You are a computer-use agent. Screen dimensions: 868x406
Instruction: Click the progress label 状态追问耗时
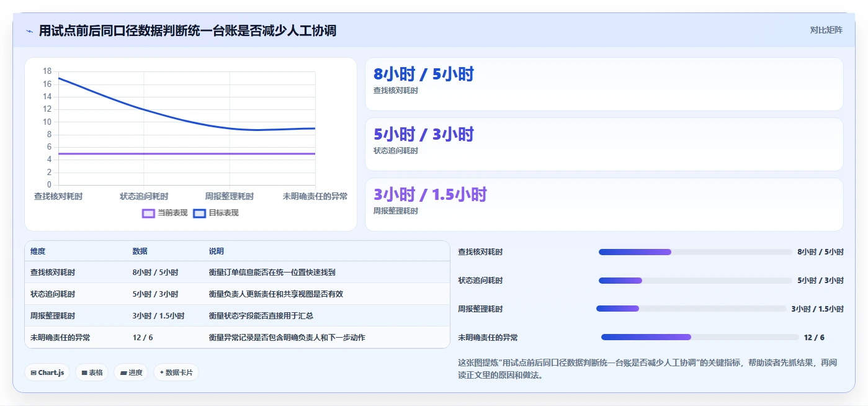pos(480,281)
